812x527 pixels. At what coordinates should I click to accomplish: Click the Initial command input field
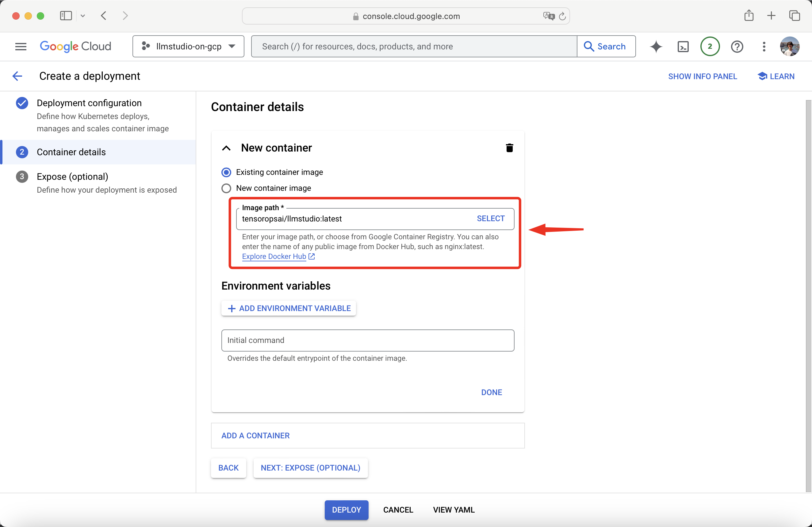tap(367, 340)
